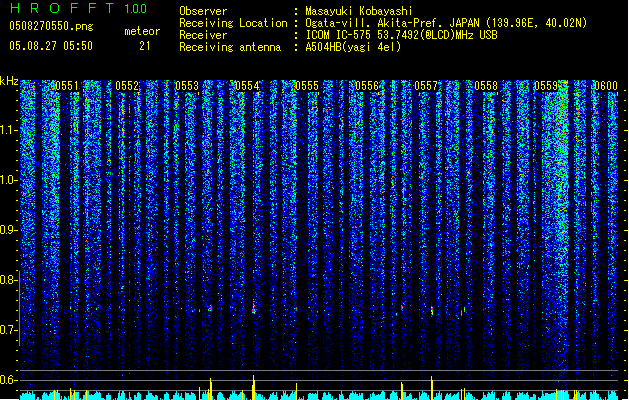The width and height of the screenshot is (629, 400).
Task: Click the Observer label
Action: coord(203,11)
